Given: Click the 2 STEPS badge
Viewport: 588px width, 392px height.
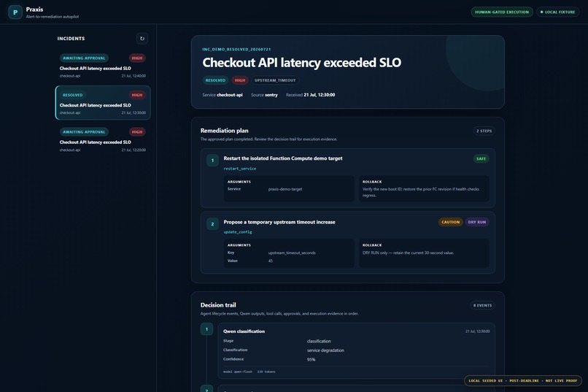Looking at the screenshot, I should tap(484, 131).
